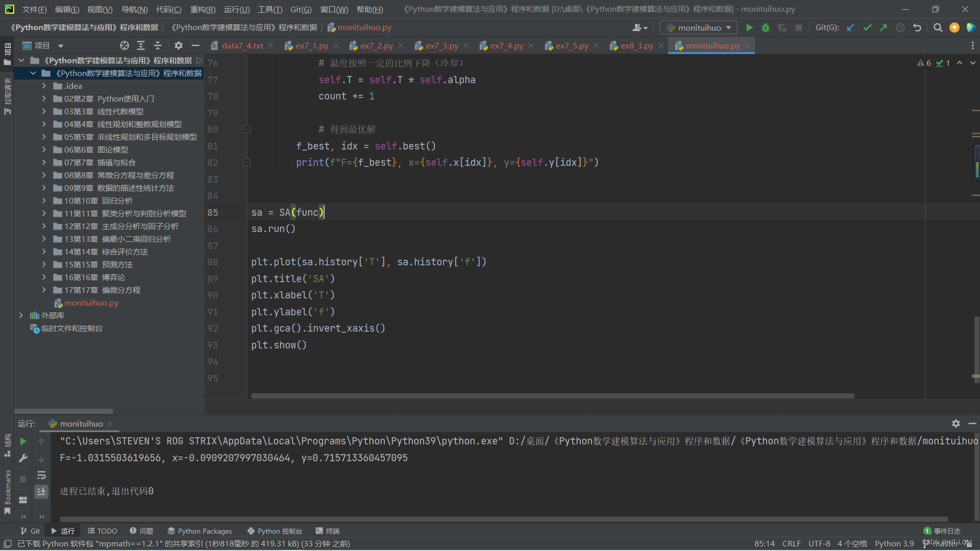Run monituihuo with green play button
The height and width of the screenshot is (551, 980).
pyautogui.click(x=749, y=28)
